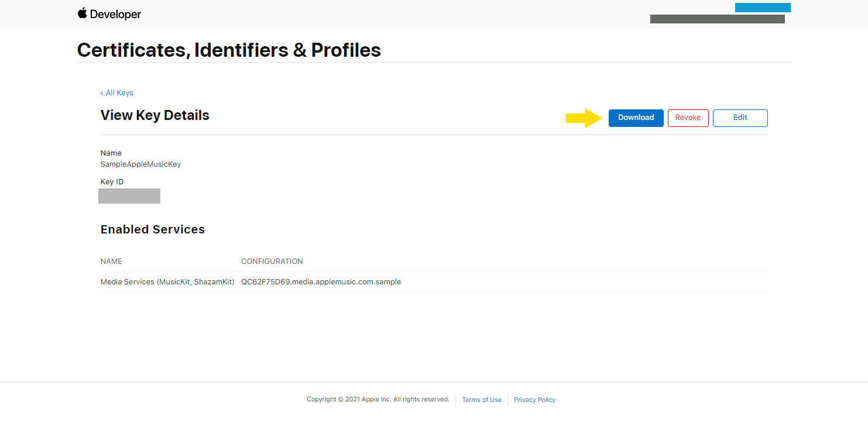Select QC62F75D69.media.applemusic.com.sample configuration value

click(321, 282)
